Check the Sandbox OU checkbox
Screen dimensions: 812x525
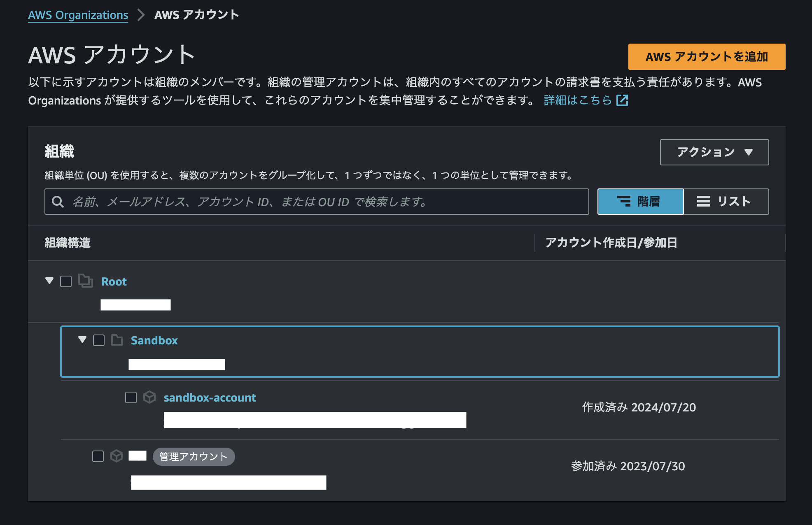coord(99,340)
